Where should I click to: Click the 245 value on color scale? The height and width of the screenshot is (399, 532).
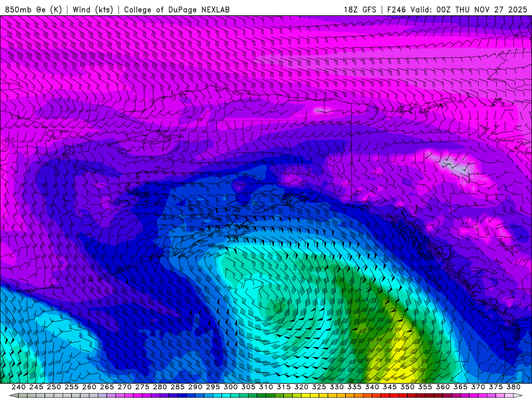coord(36,387)
